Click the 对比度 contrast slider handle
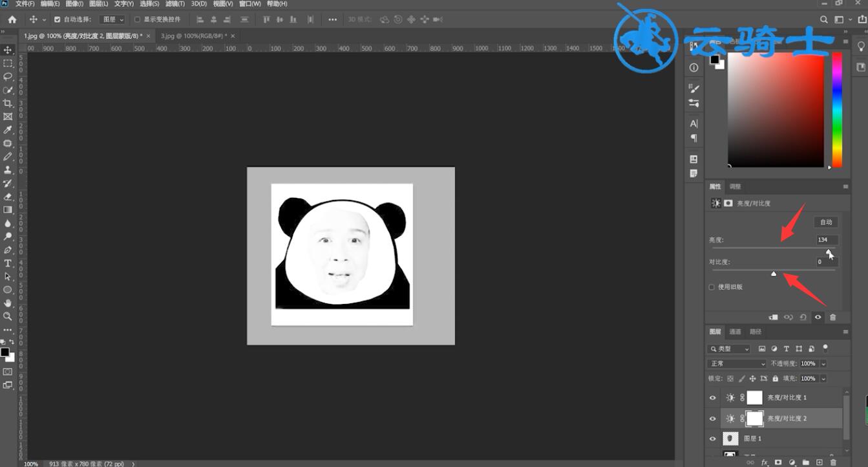 tap(774, 274)
